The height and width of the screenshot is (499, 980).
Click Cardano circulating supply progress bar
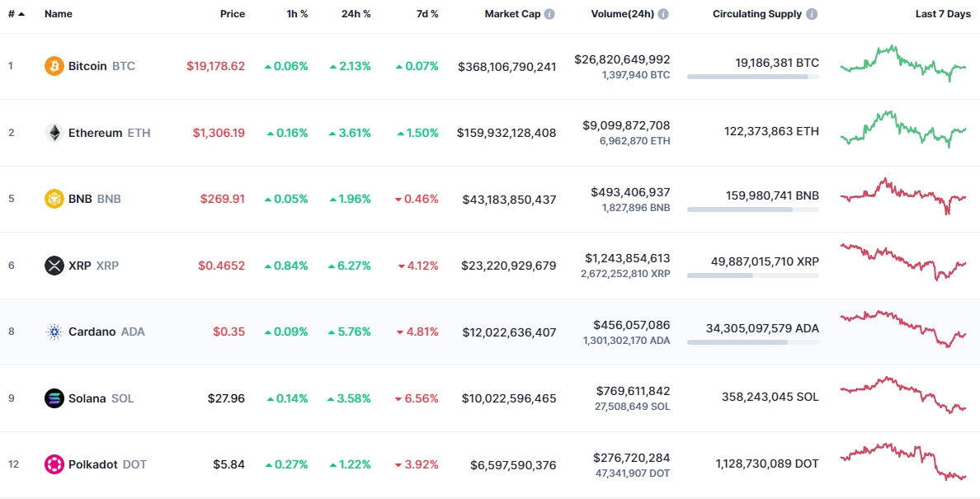click(752, 342)
